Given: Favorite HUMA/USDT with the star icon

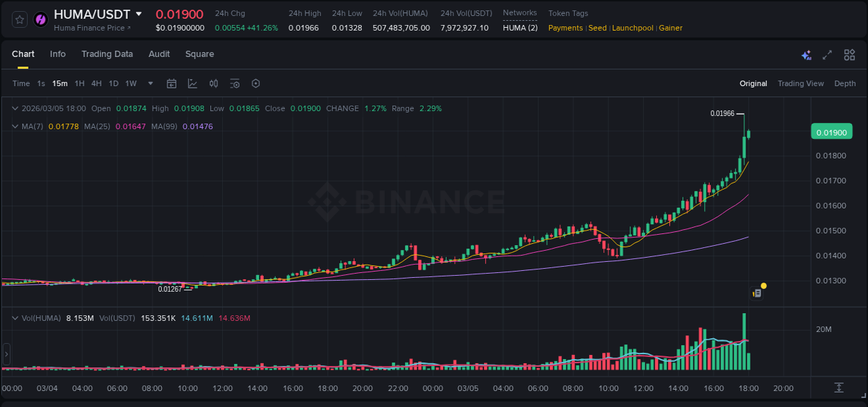Looking at the screenshot, I should click(x=19, y=19).
